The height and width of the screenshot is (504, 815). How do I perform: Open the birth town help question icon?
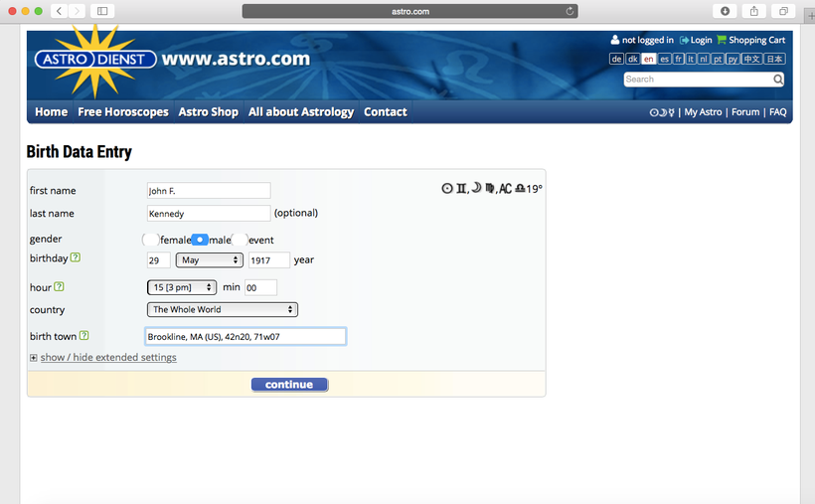click(83, 335)
